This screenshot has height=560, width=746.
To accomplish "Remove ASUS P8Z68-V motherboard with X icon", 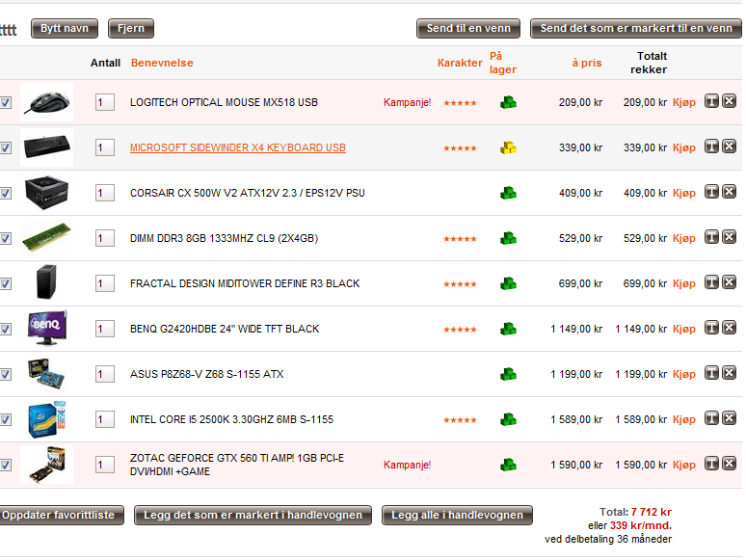I will tap(729, 373).
